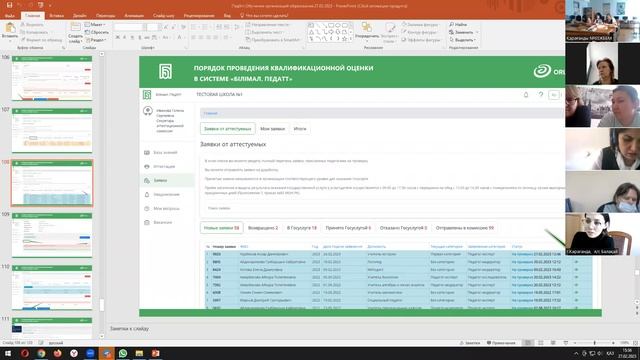The width and height of the screenshot is (640, 360).
Task: Click Отправлены в комиссию 99 tab
Action: [x=464, y=228]
